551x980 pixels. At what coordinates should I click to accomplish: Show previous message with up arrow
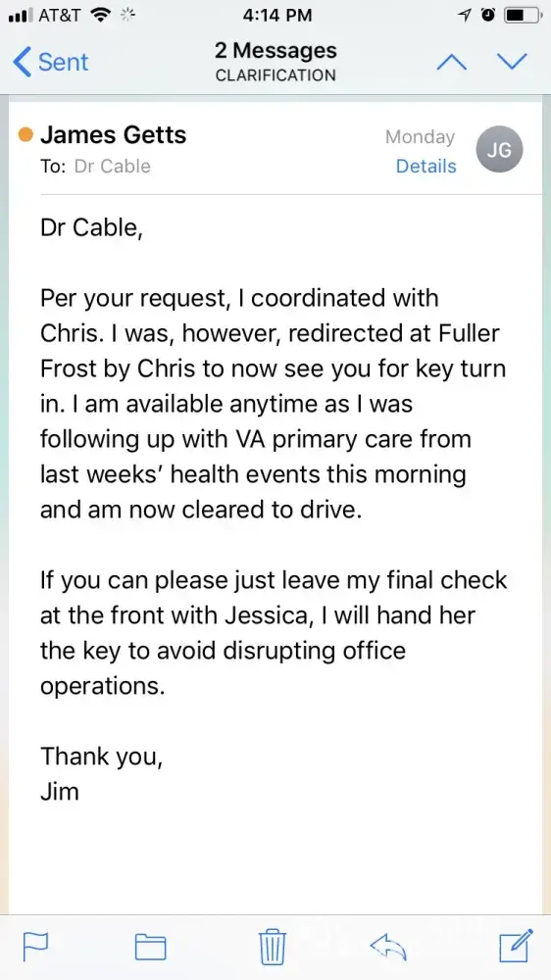tap(452, 62)
